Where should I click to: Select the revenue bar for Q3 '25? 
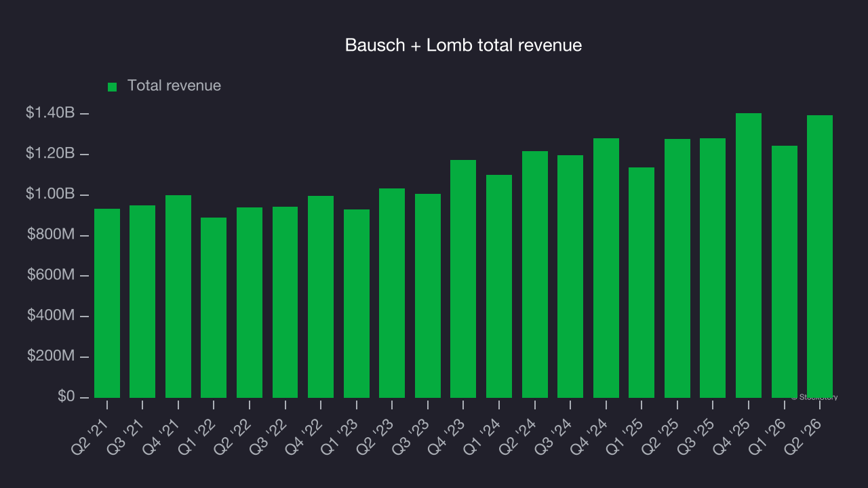(713, 268)
